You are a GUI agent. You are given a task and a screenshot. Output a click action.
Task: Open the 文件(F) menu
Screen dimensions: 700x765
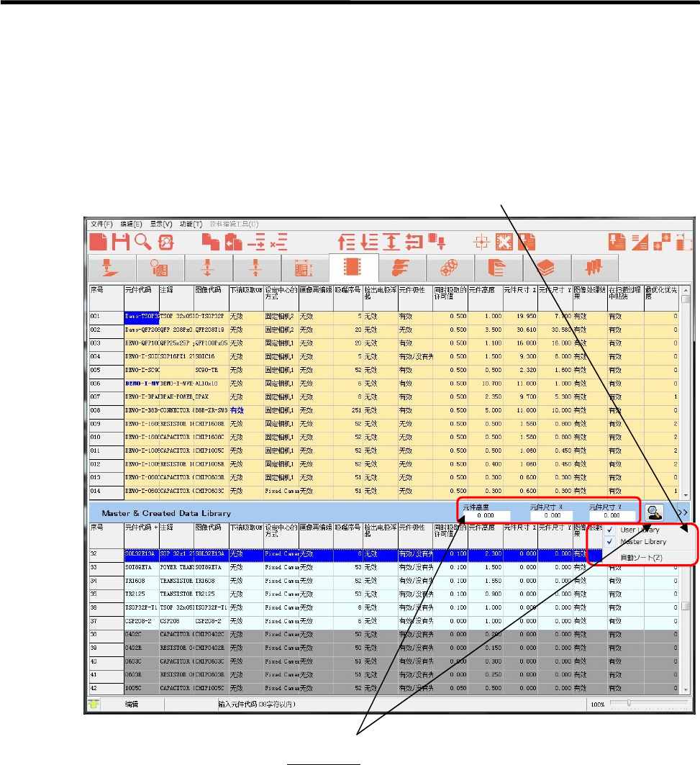pos(101,224)
